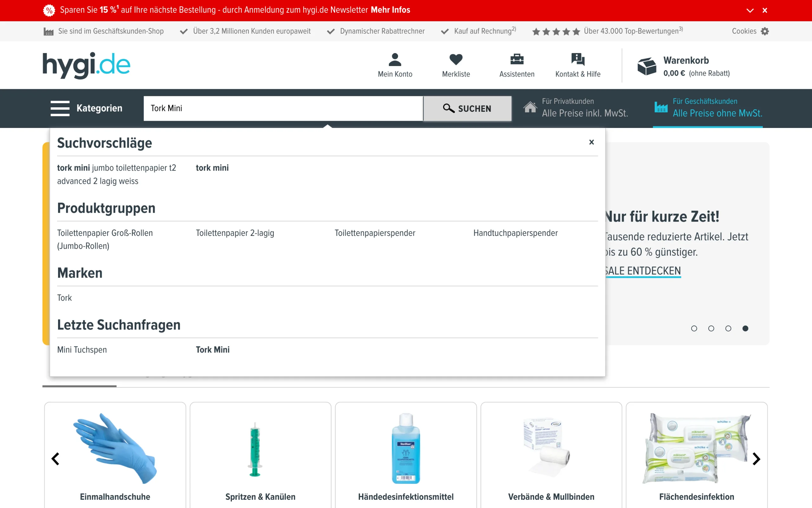Click the search field containing Tork Mini
The height and width of the screenshot is (508, 812).
283,108
